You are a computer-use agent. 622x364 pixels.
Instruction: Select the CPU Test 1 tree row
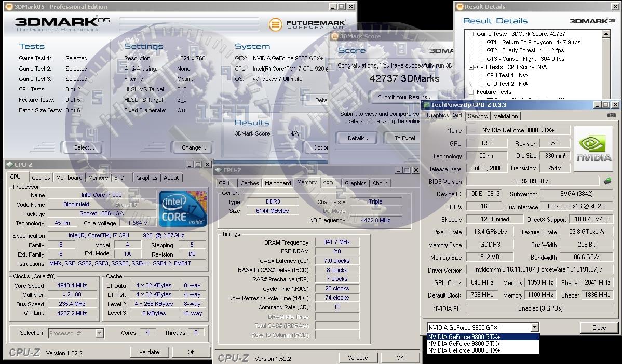tap(507, 75)
